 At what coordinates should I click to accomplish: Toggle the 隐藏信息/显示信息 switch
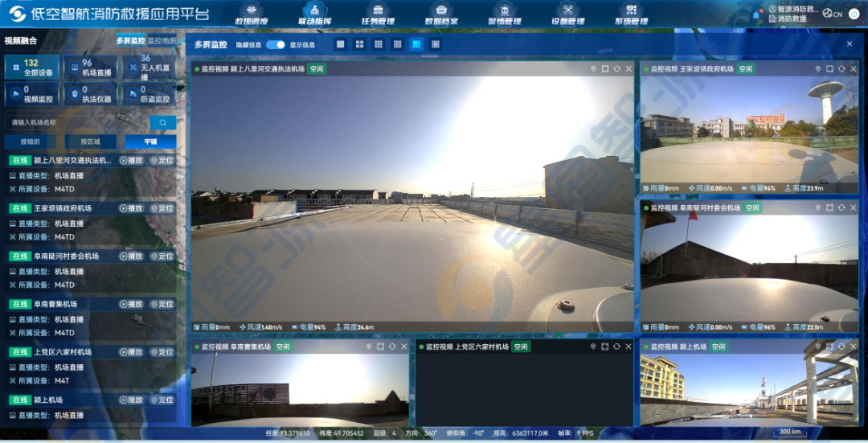pyautogui.click(x=276, y=44)
